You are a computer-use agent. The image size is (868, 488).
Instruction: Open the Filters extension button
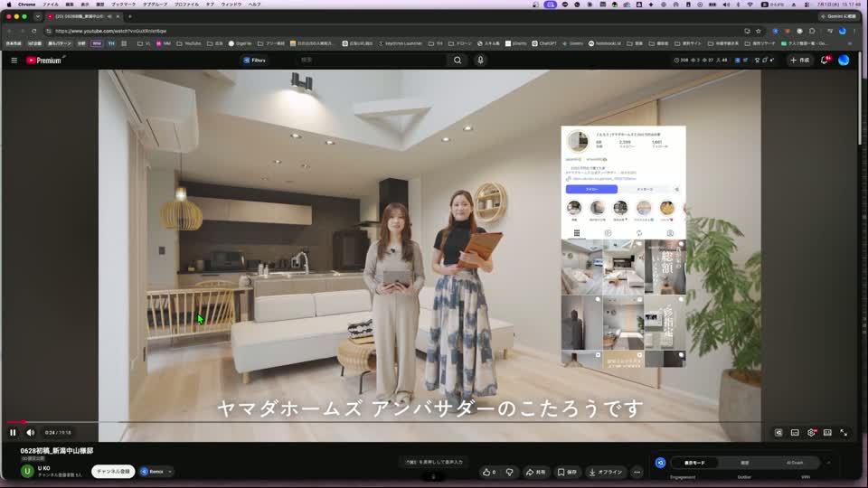[x=255, y=61]
